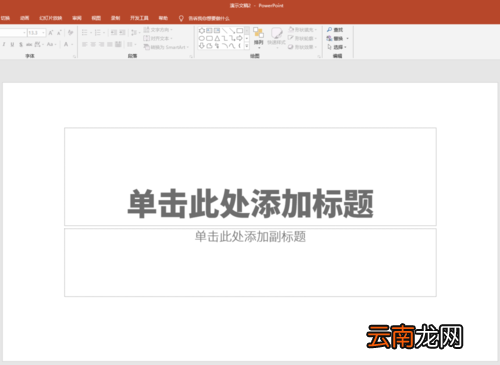
Task: Toggle center text alignment
Action: pos(93,44)
